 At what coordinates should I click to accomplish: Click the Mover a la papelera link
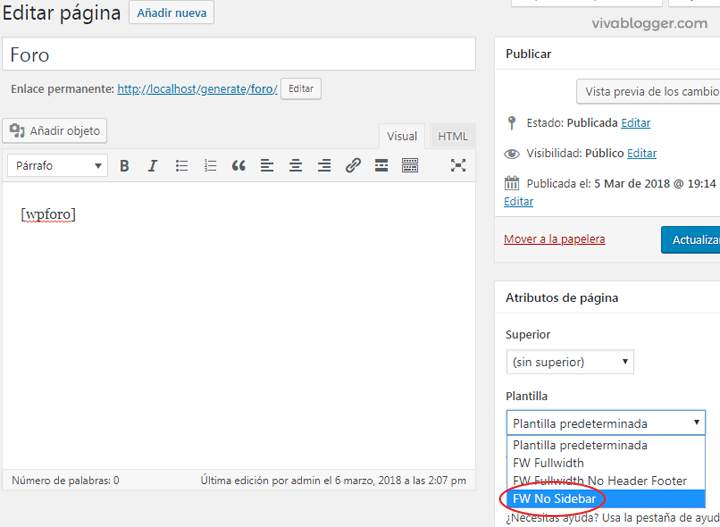tap(554, 239)
